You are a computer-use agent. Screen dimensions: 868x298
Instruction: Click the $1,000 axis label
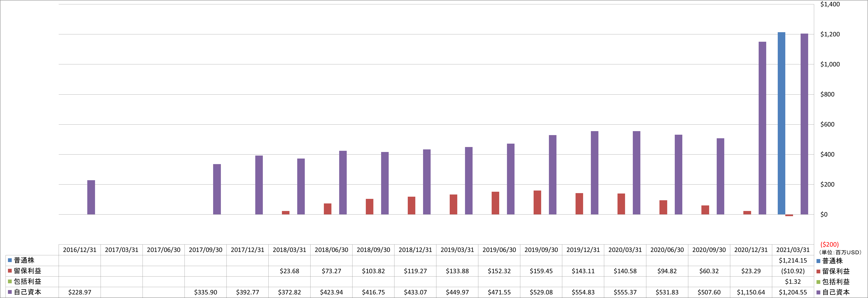pos(830,64)
